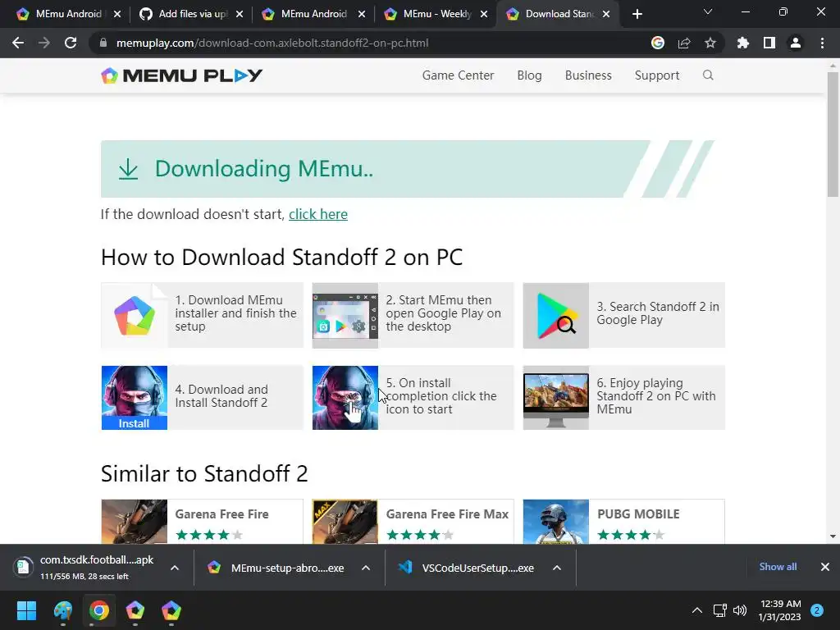840x630 pixels.
Task: Close the Add files via upload tab
Action: click(x=240, y=14)
